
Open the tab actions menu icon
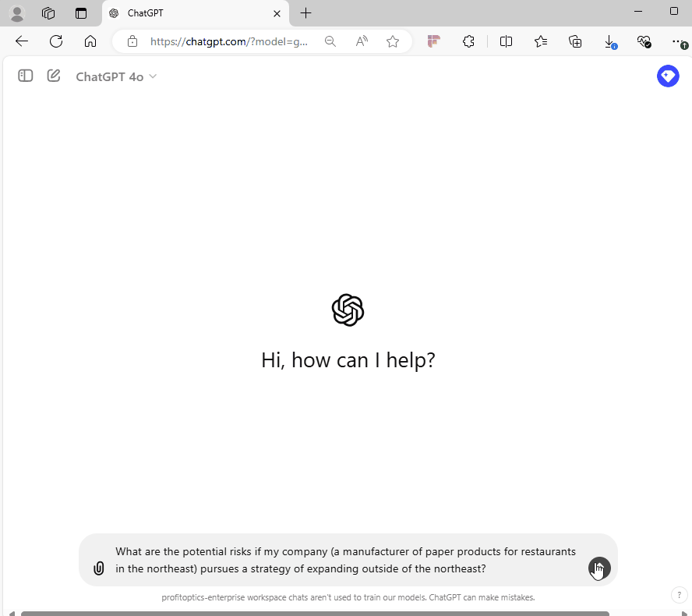tap(81, 13)
